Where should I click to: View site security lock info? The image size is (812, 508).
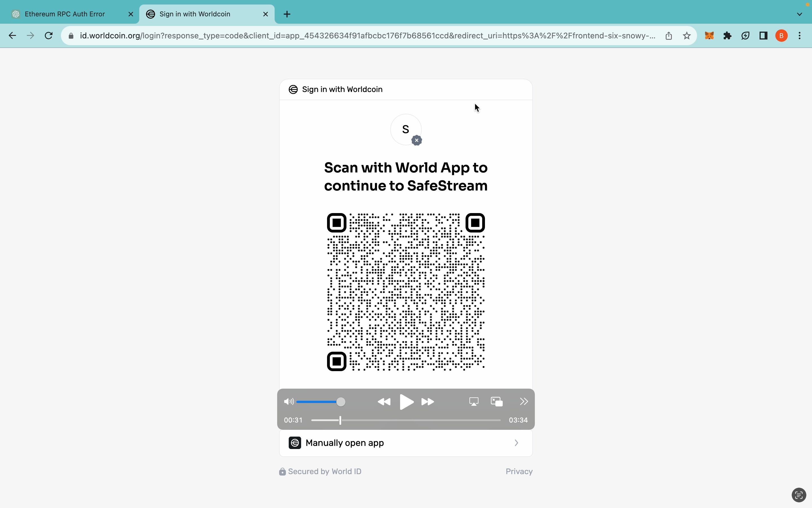click(71, 36)
